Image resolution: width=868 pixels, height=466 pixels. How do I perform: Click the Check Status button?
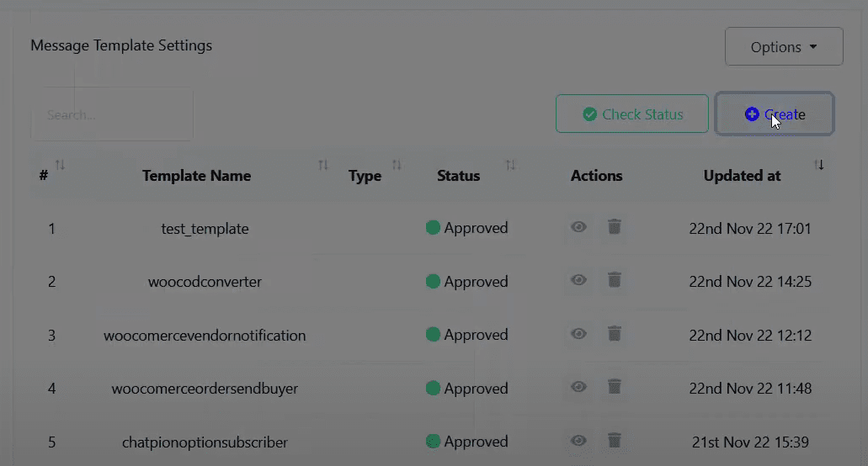pyautogui.click(x=631, y=114)
